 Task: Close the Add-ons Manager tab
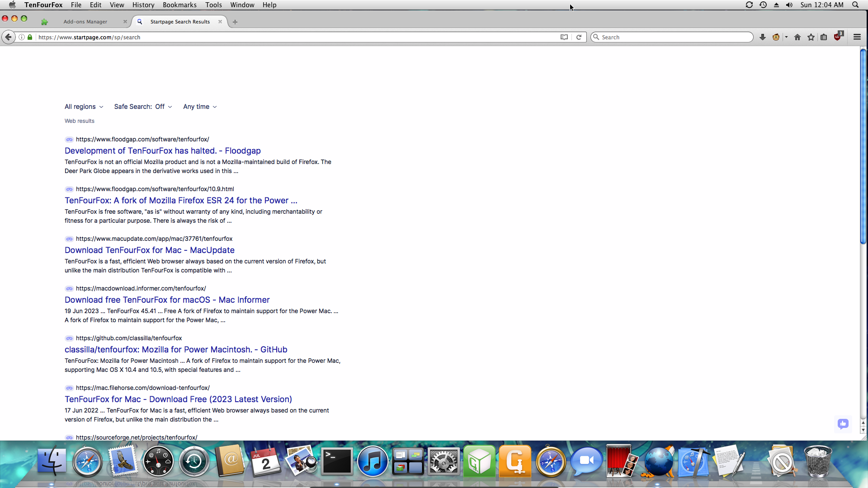click(x=125, y=22)
